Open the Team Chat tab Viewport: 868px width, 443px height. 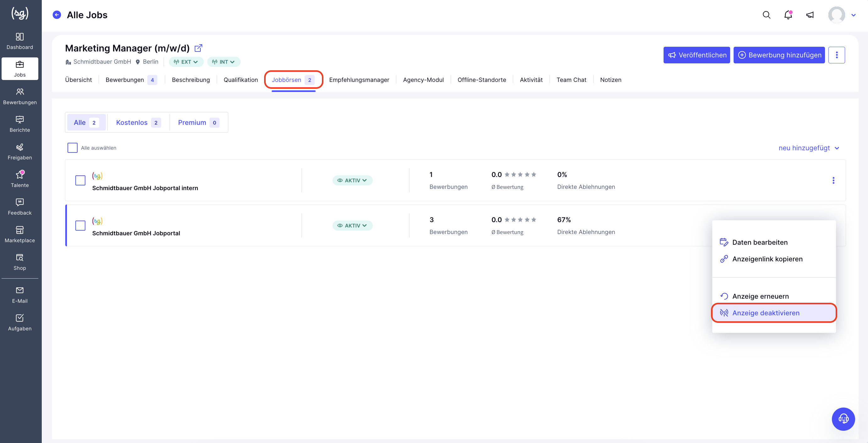571,80
